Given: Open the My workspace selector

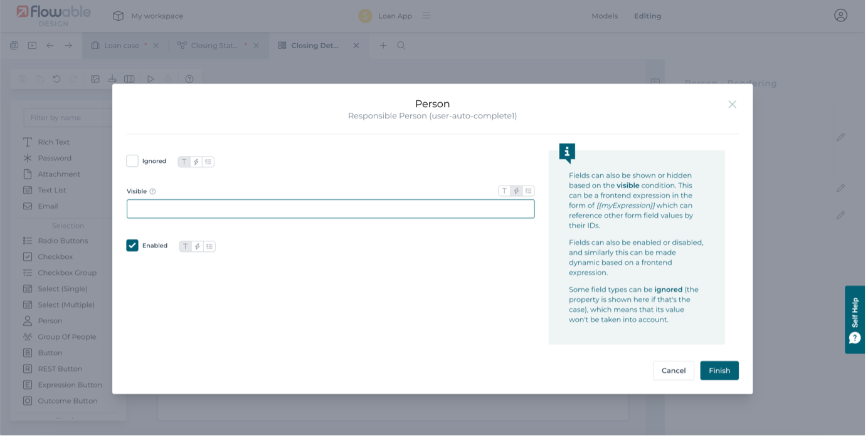Looking at the screenshot, I should [148, 16].
